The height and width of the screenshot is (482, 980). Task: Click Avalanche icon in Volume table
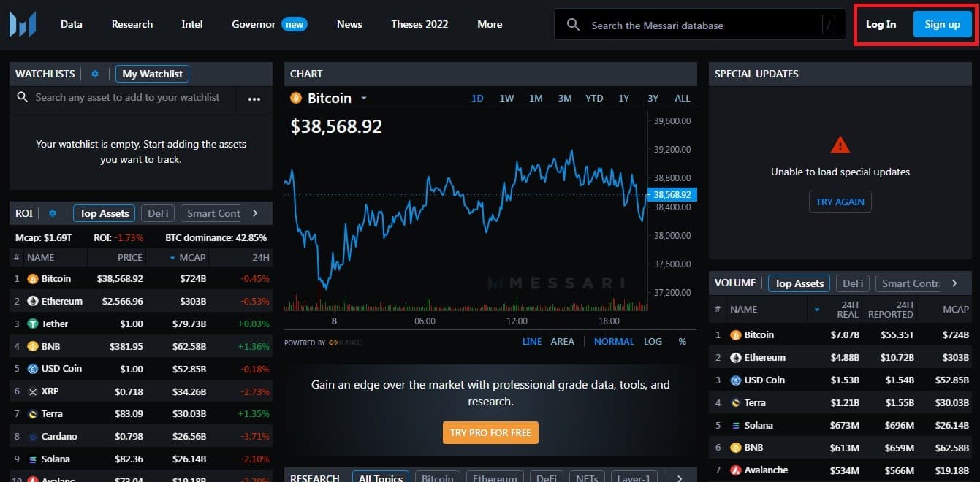coord(736,470)
